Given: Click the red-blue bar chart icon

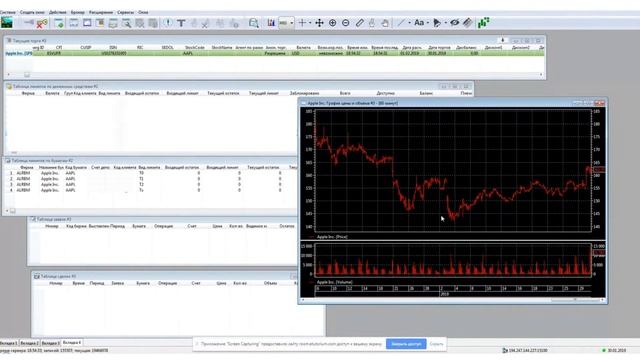Looking at the screenshot, I should [x=271, y=23].
